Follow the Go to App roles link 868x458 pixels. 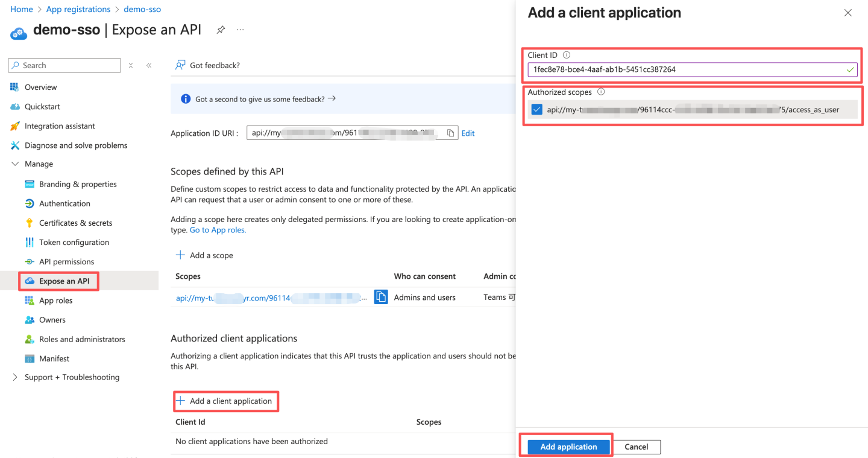[218, 230]
